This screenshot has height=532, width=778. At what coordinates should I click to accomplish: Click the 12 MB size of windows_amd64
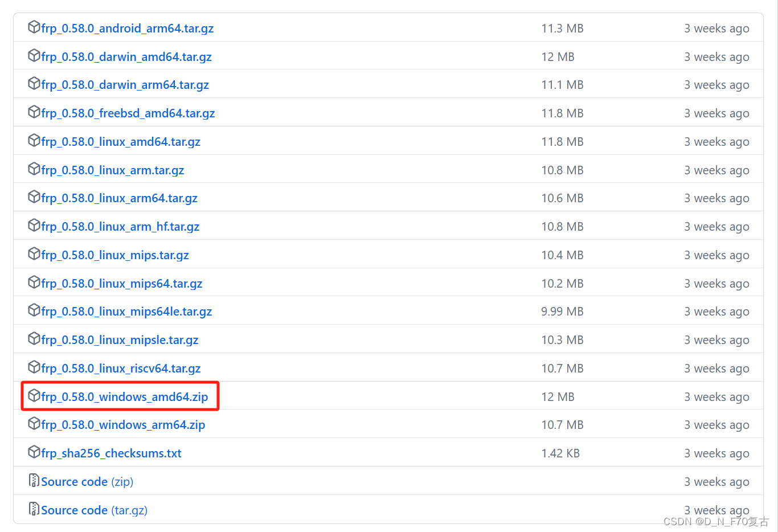pos(558,397)
